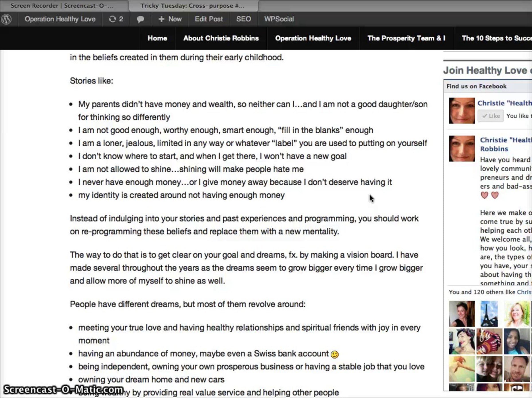
Task: Click the winking smiley emoji
Action: pyautogui.click(x=334, y=354)
